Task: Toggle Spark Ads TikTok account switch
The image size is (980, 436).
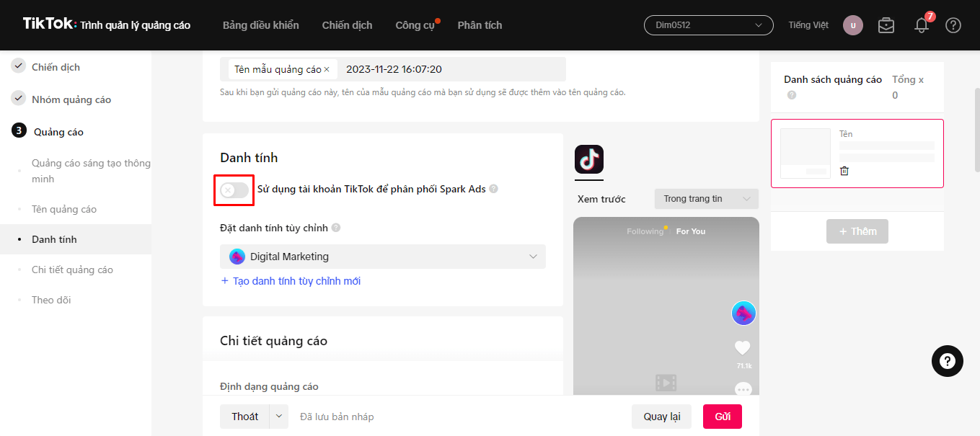Action: pyautogui.click(x=234, y=190)
